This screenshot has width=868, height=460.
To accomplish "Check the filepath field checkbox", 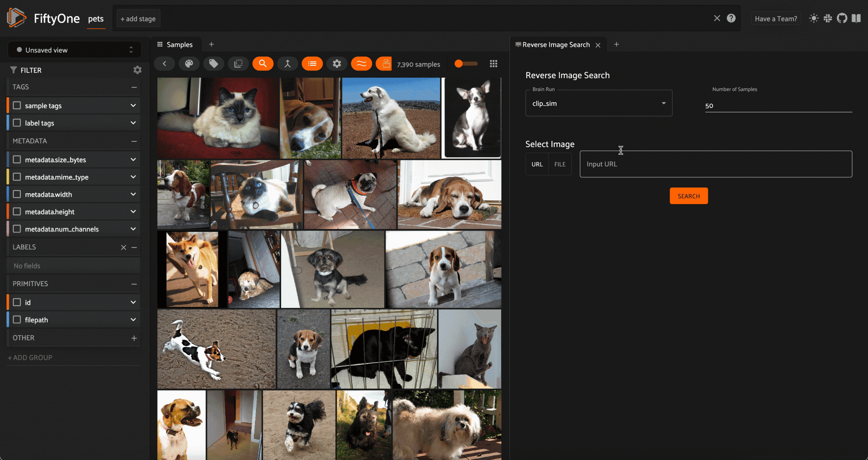I will 17,320.
